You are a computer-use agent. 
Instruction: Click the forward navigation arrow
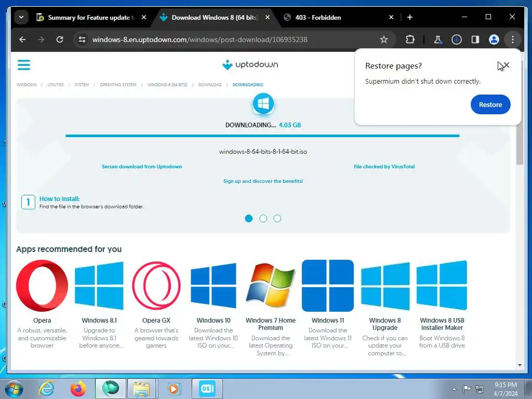[41, 39]
